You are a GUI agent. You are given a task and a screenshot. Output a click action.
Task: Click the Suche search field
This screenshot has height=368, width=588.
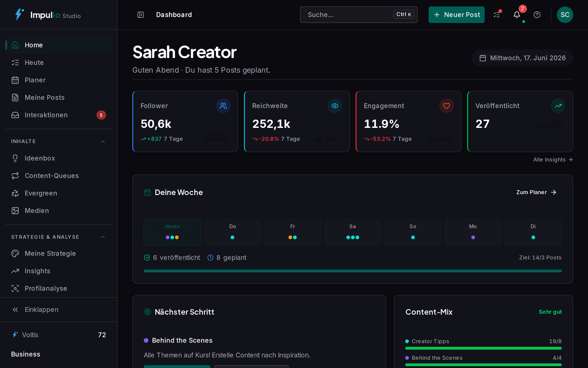point(359,15)
